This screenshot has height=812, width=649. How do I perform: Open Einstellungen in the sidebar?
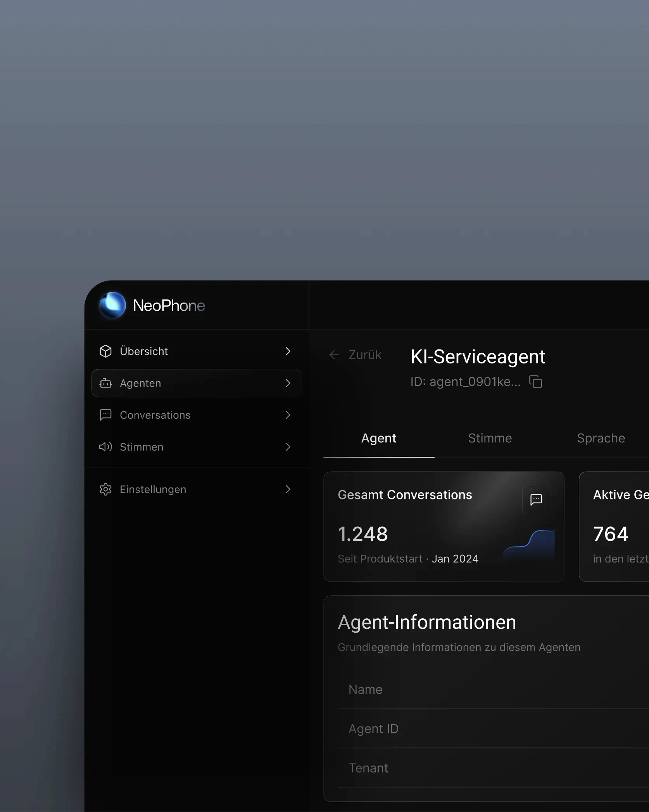(197, 489)
